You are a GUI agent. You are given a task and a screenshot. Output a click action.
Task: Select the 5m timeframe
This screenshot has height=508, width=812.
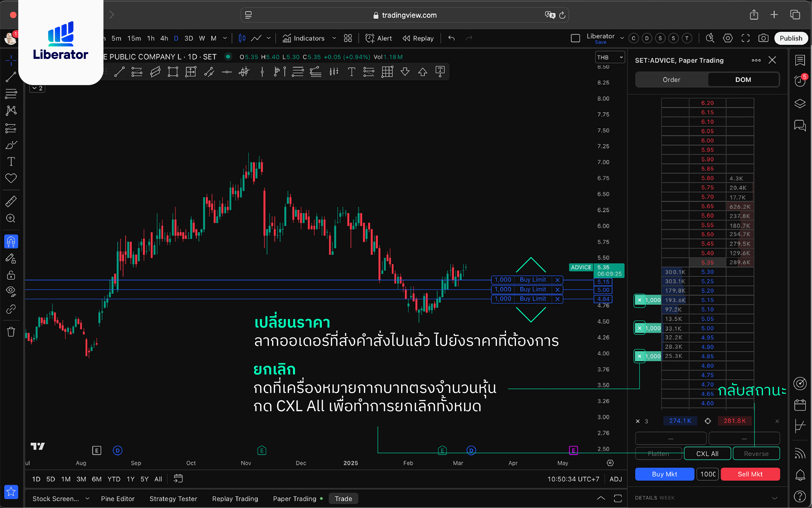click(x=116, y=38)
